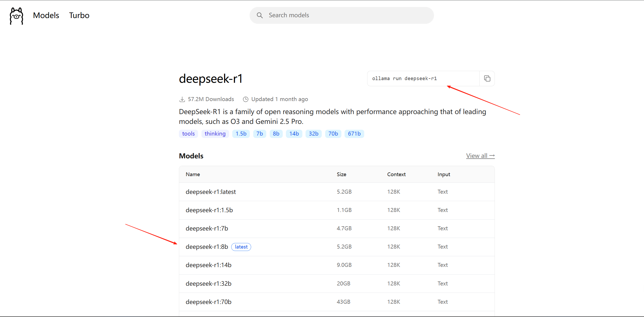Click the Ollama llama logo
Viewport: 644px width, 317px height.
[16, 16]
